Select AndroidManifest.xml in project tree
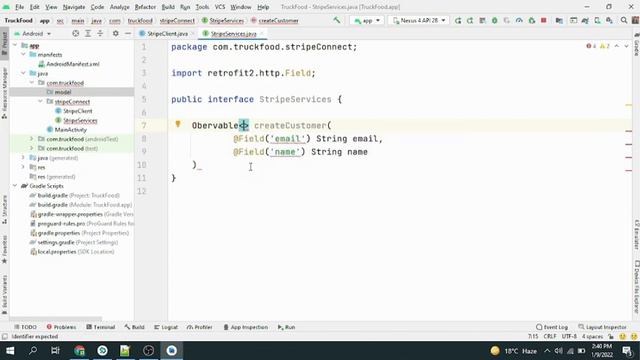 (x=73, y=64)
